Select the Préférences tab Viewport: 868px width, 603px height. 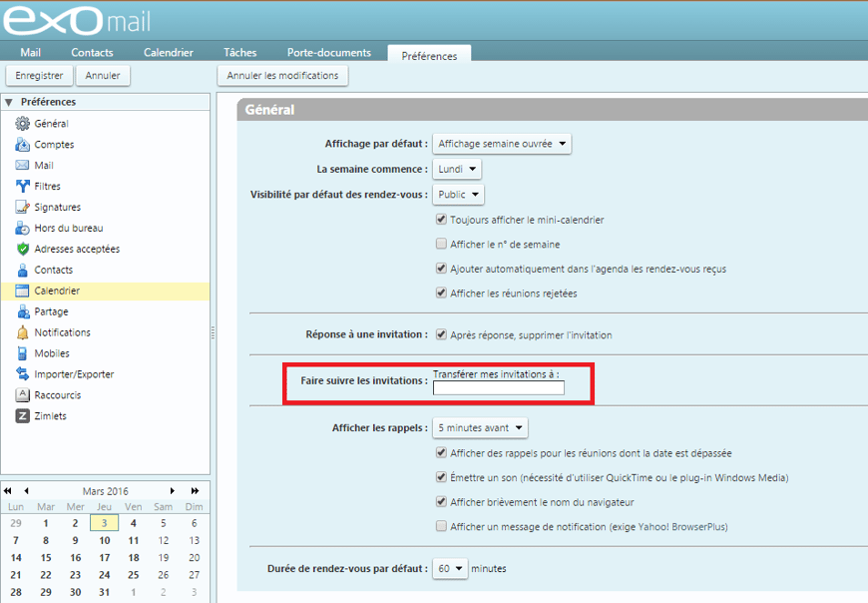coord(429,55)
